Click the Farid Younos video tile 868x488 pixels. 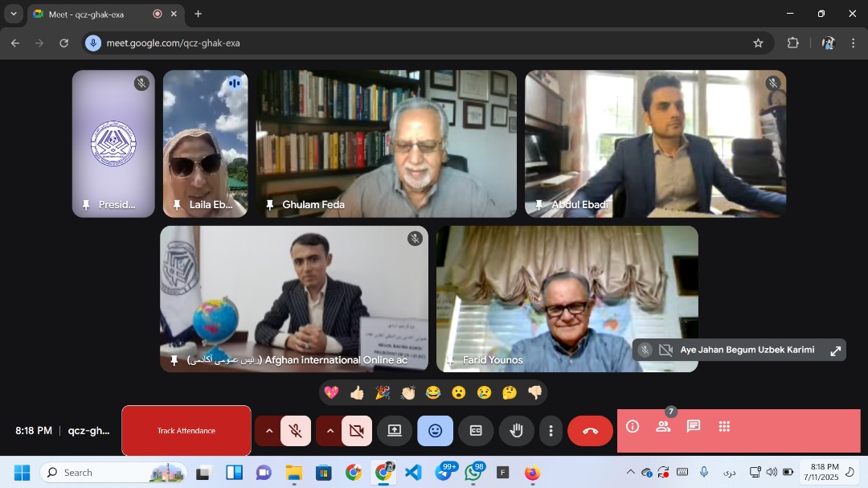tap(567, 298)
